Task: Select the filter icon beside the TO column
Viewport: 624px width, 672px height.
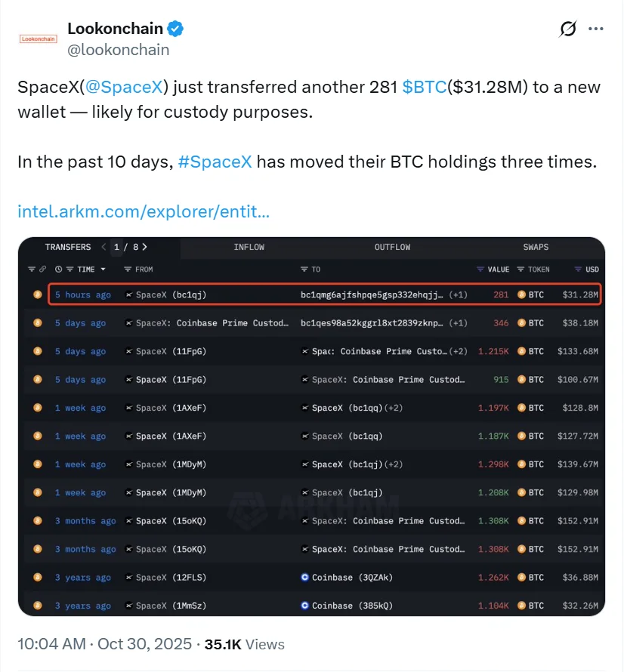Action: pyautogui.click(x=306, y=270)
